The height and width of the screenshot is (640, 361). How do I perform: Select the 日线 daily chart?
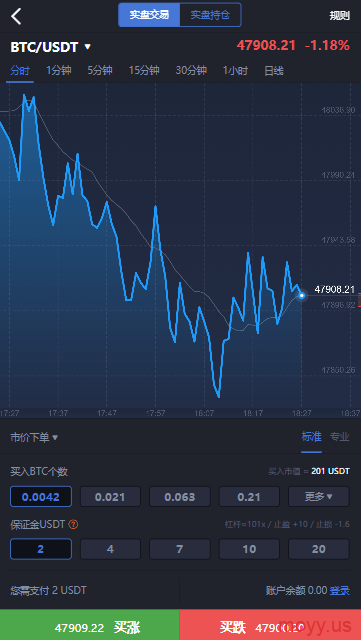[x=274, y=71]
